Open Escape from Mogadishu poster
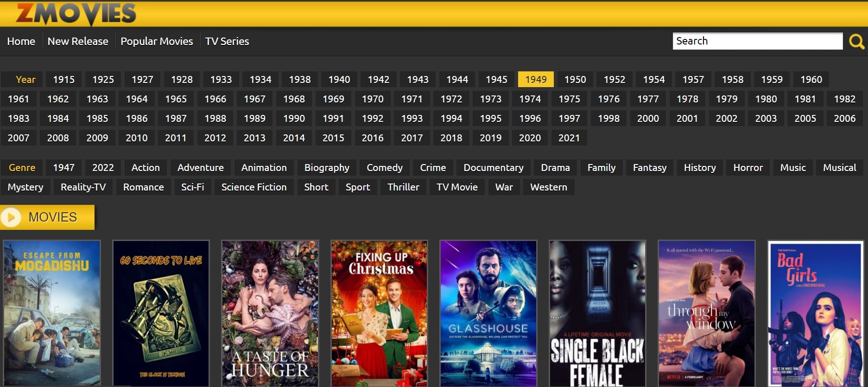This screenshot has width=868, height=387. click(x=52, y=313)
